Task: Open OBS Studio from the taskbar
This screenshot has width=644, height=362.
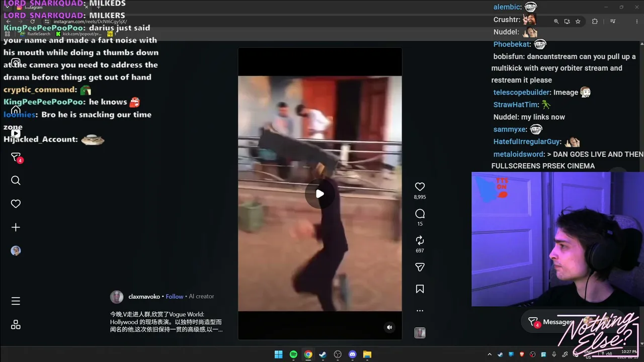Action: [x=338, y=354]
